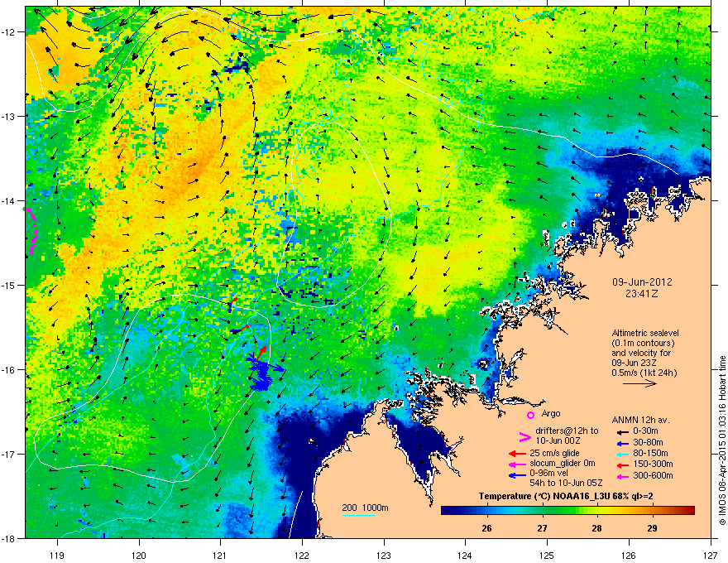The height and width of the screenshot is (563, 728).
Task: Click the 29 value on the colorbar
Action: click(x=652, y=528)
